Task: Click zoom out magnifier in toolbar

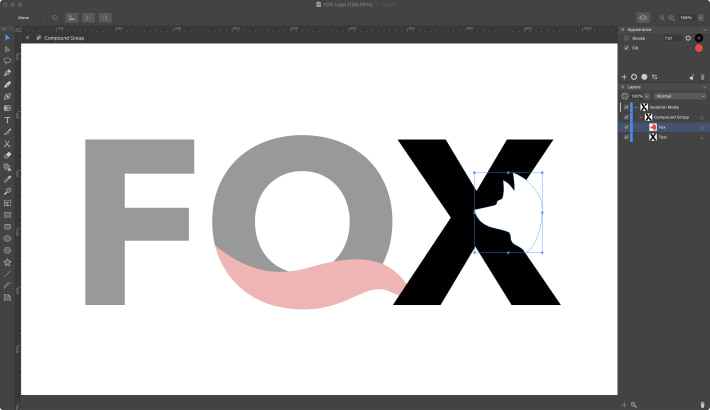Action: 662,18
